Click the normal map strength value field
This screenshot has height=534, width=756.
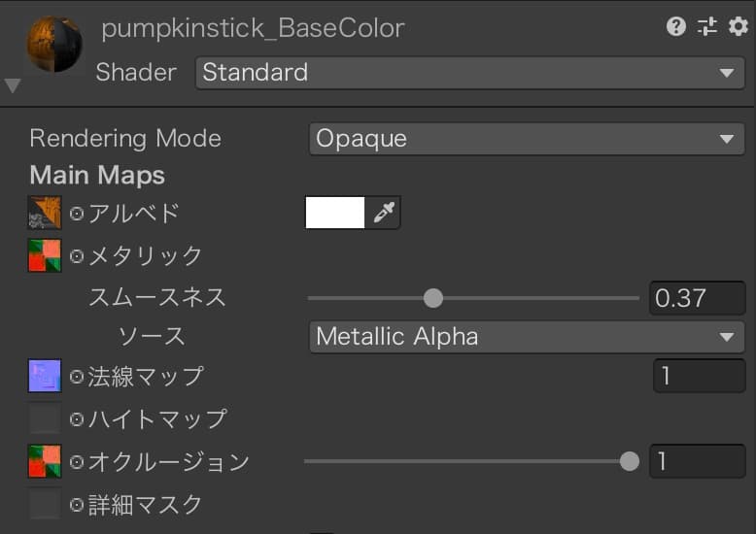click(699, 376)
